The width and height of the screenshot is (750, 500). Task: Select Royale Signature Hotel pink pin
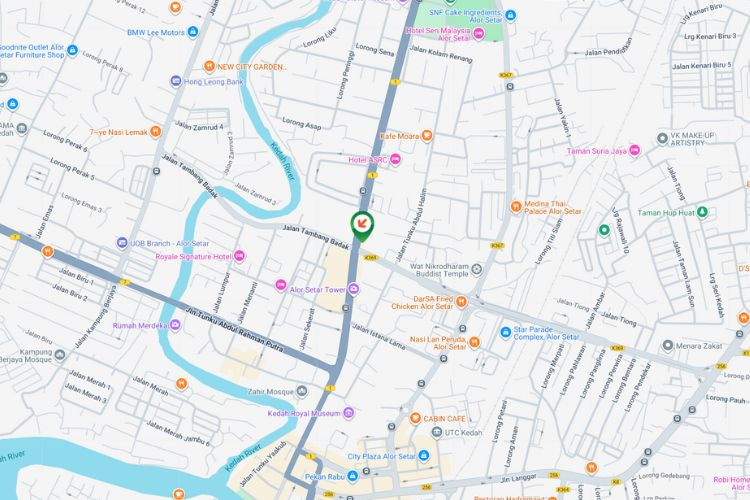click(239, 256)
